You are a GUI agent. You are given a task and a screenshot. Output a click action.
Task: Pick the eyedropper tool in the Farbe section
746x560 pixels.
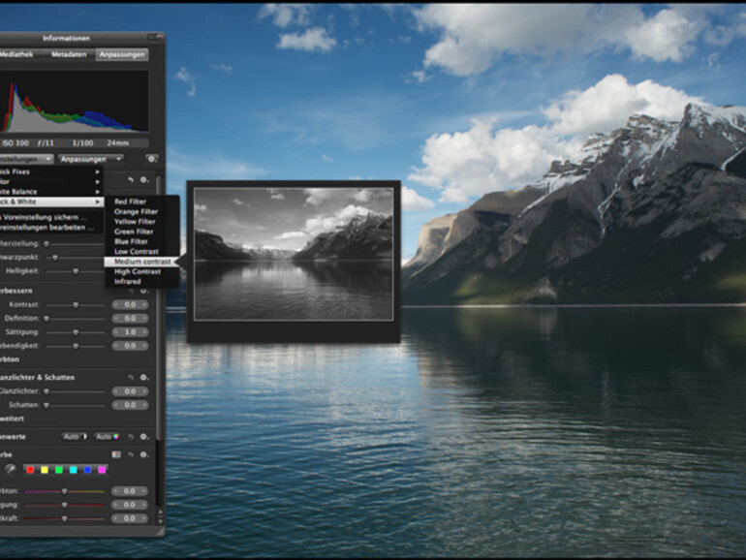click(x=10, y=469)
